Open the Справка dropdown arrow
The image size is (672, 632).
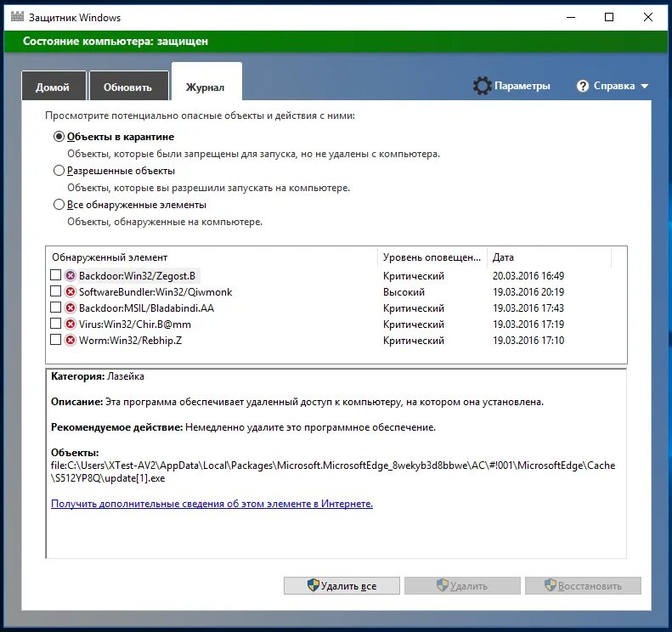tap(645, 86)
